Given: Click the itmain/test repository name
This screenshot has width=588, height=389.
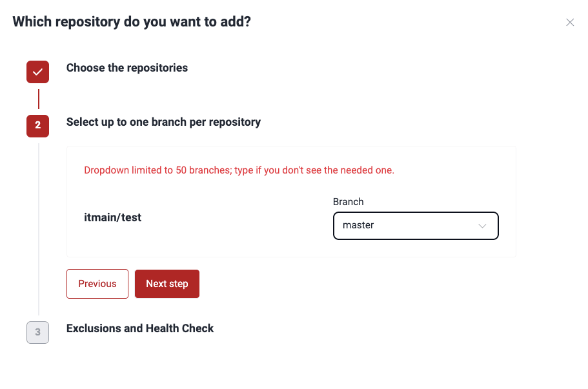Looking at the screenshot, I should (x=112, y=217).
